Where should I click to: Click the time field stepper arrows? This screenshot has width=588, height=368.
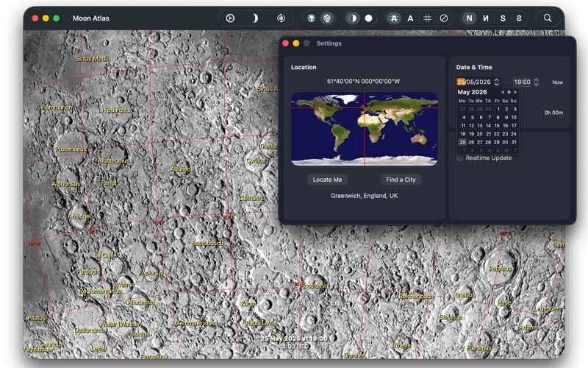click(536, 82)
